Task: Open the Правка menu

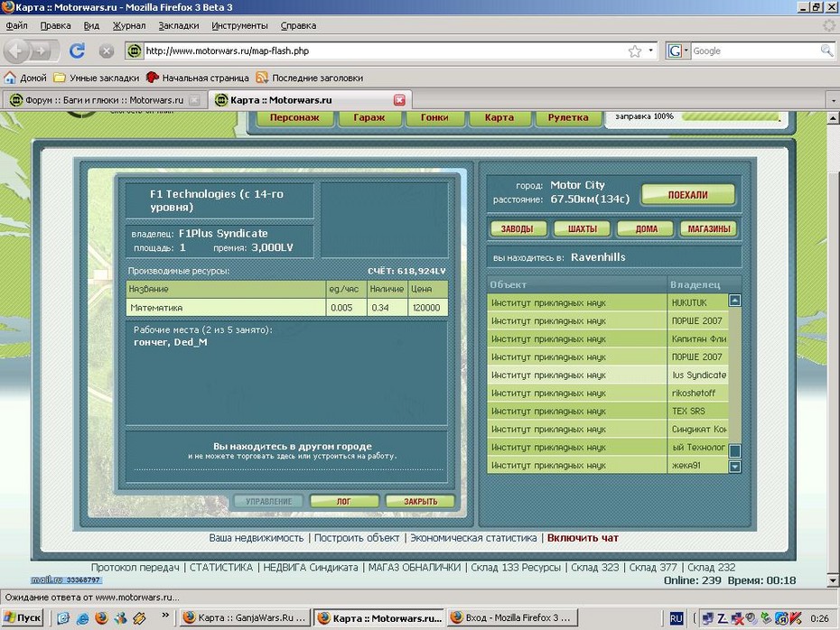Action: (55, 25)
